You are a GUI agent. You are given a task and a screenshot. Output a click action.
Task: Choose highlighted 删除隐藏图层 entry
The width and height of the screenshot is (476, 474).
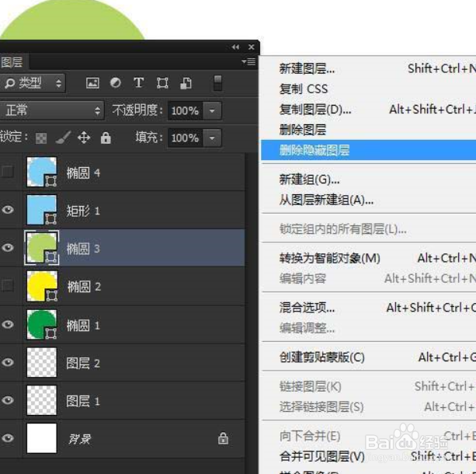(x=369, y=150)
